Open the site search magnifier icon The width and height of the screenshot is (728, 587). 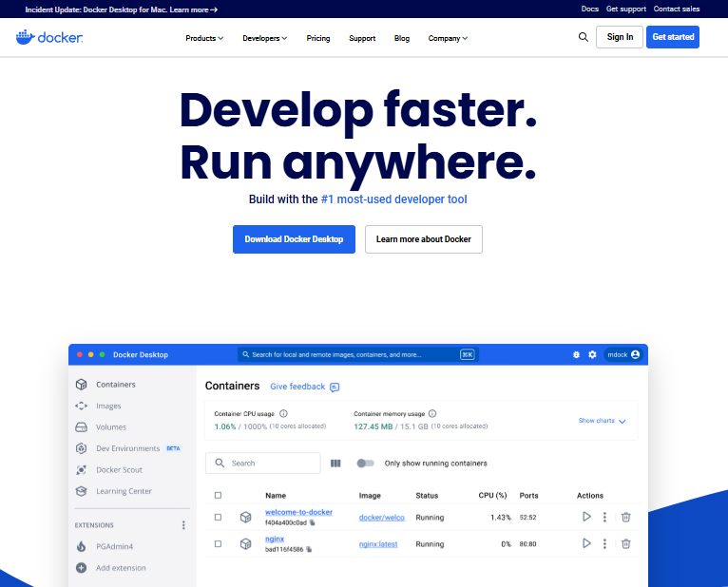point(584,37)
